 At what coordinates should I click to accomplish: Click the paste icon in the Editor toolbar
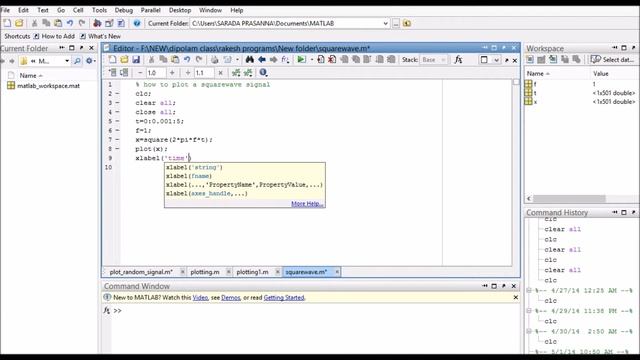(x=175, y=60)
